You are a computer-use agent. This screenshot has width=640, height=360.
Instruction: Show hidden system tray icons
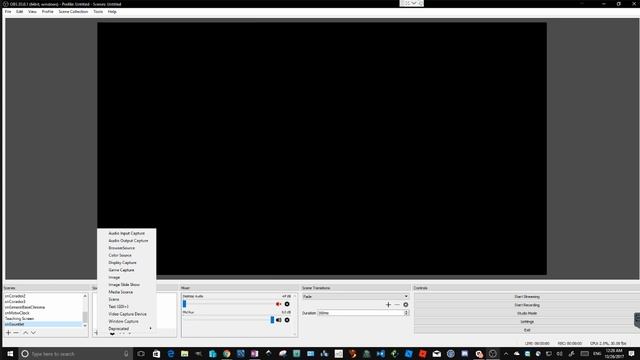(x=506, y=353)
